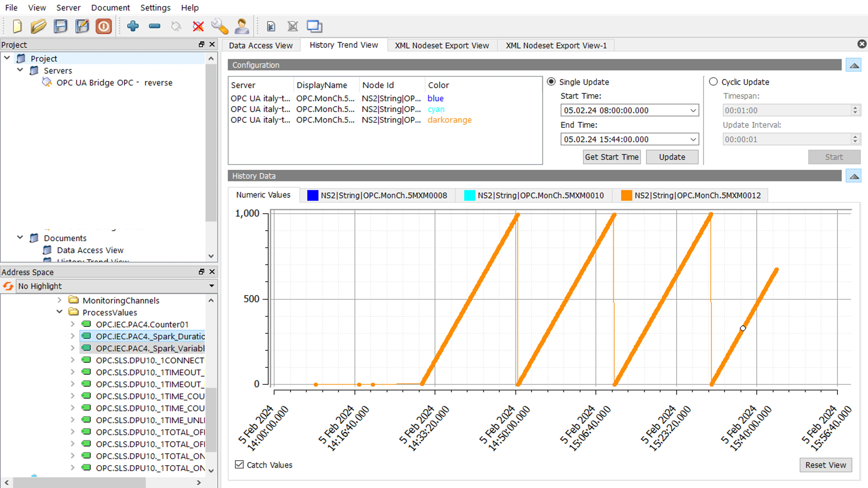Collapse the ProcessValues folder
Screen dimensions: 868x488
(x=59, y=312)
